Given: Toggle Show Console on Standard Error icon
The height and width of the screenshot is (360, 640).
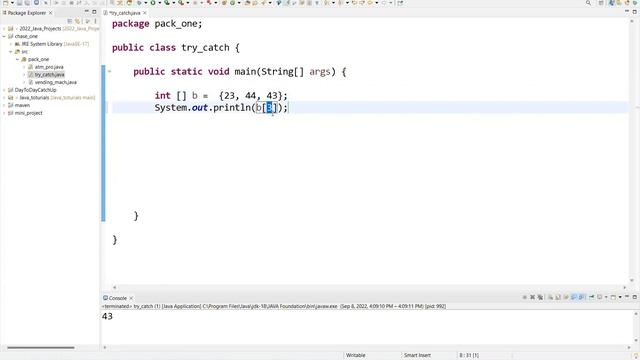Looking at the screenshot, I should tap(581, 297).
